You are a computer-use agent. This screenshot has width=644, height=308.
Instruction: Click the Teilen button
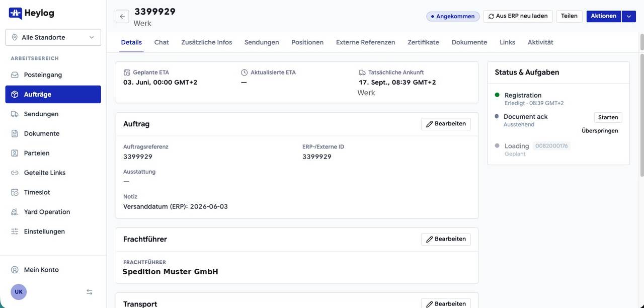[x=569, y=16]
